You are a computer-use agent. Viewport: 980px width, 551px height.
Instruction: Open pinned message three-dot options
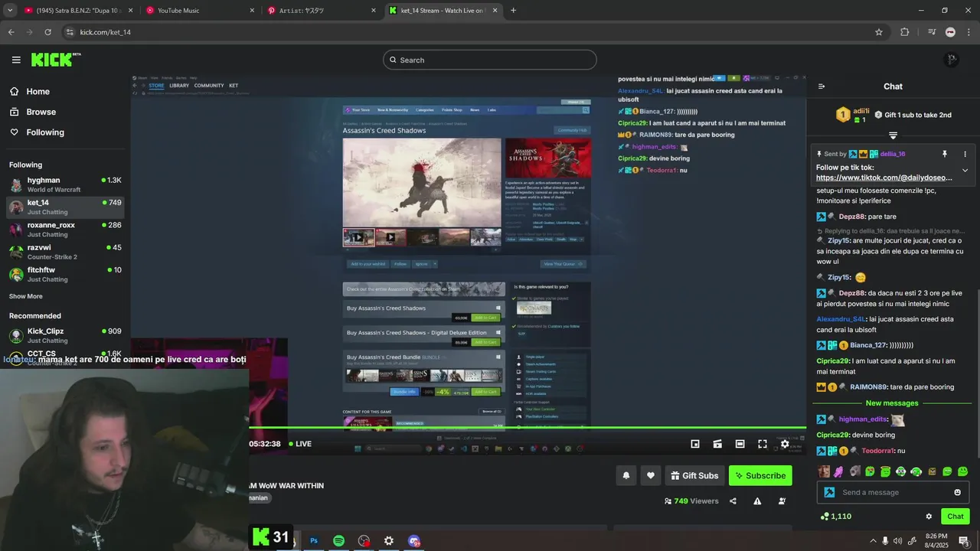(965, 154)
